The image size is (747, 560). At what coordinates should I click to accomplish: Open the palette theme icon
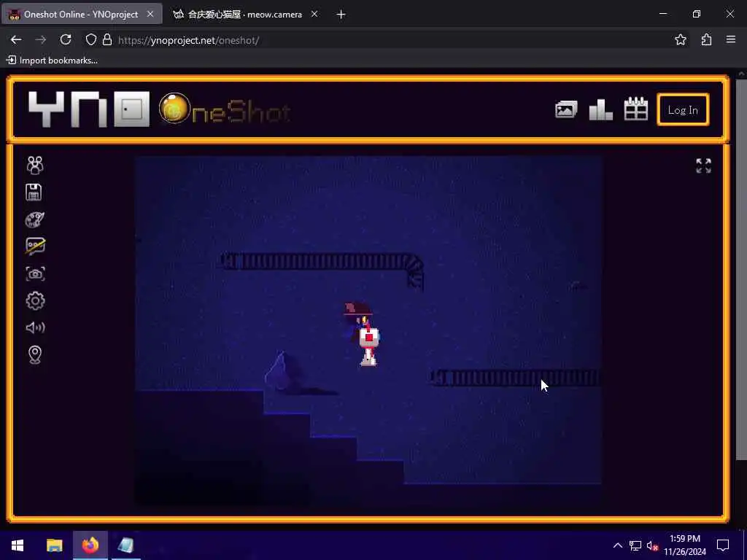[x=35, y=219]
